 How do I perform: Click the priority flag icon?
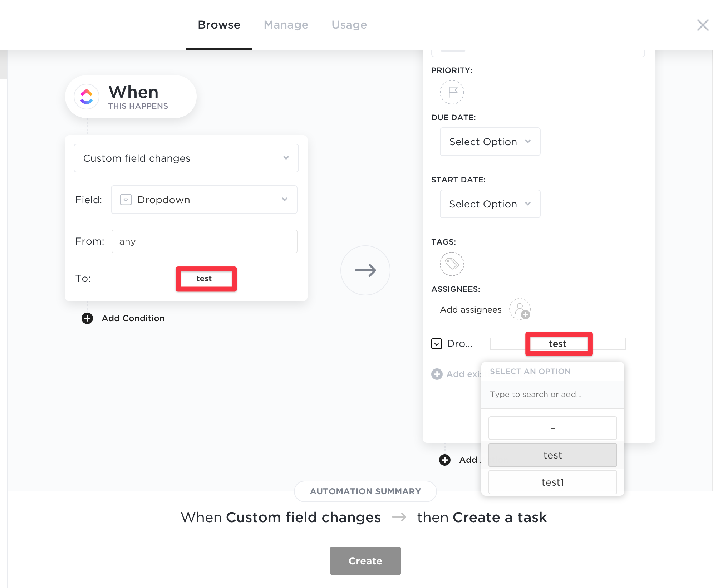click(452, 92)
